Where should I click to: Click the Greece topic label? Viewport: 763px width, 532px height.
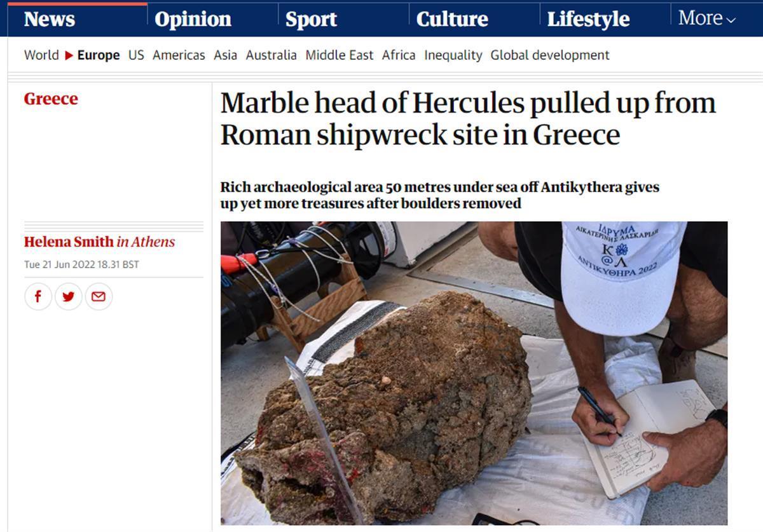51,99
